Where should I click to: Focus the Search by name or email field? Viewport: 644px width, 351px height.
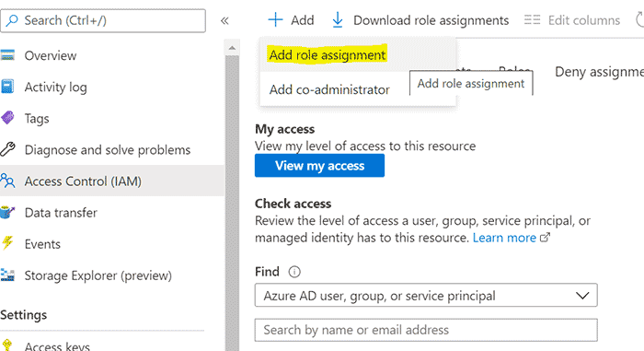click(x=426, y=330)
